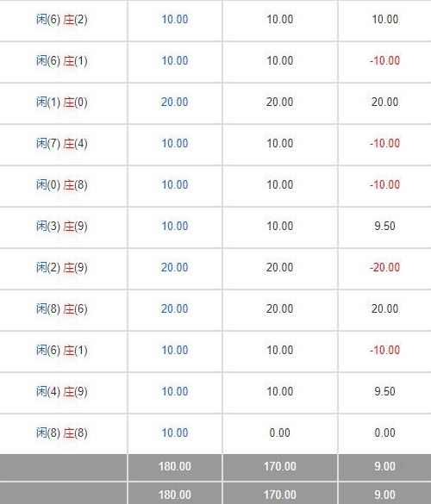
Task: Select the 闲(2) 庄(9) result cell
Action: pyautogui.click(x=62, y=267)
